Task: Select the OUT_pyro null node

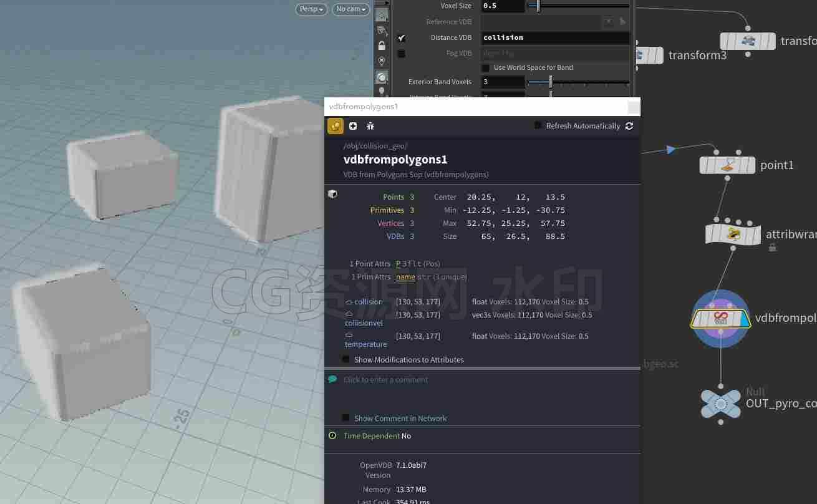Action: (720, 404)
